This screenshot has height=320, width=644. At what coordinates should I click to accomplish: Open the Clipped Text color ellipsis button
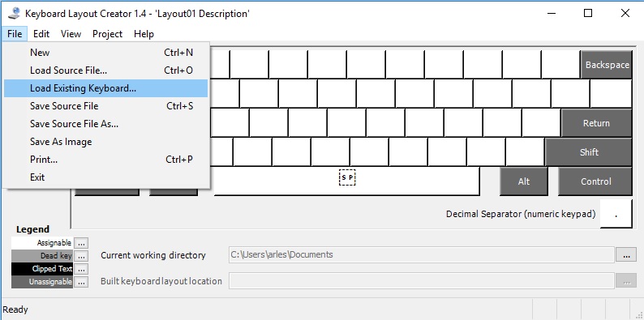[x=81, y=269]
